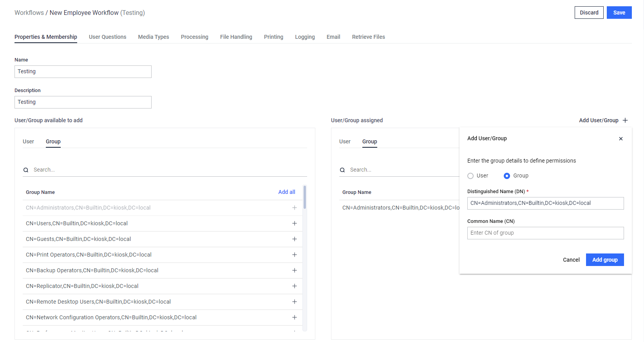
Task: Click search magnifier icon in assigned groups
Action: [x=342, y=170]
